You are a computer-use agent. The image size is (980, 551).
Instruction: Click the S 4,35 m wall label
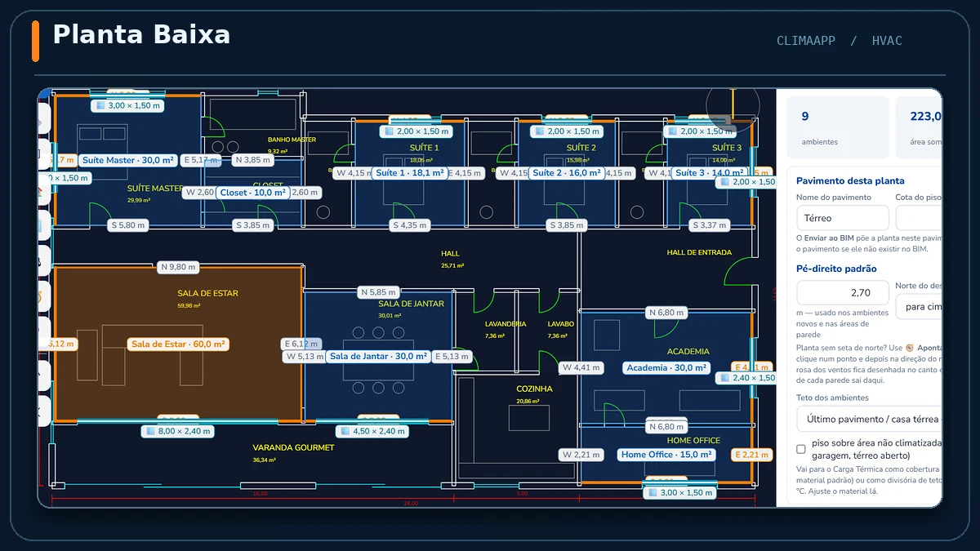409,225
